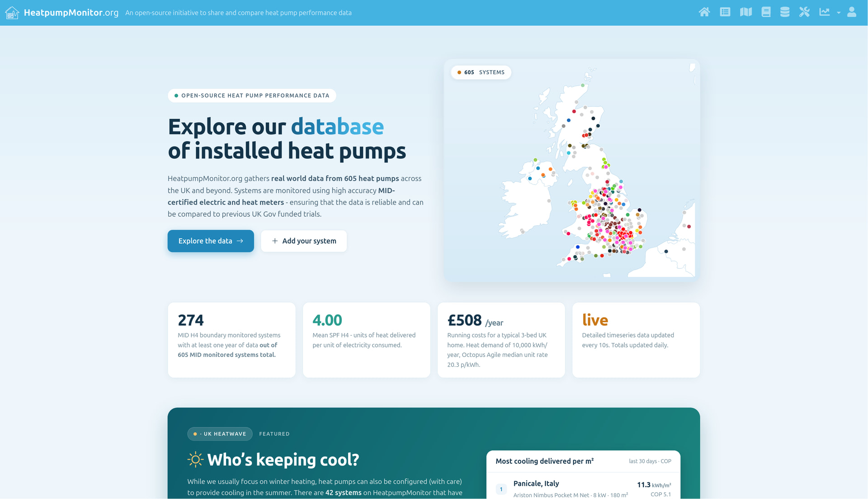Screen dimensions: 868x499
Task: Open the book icon in the navbar
Action: 766,12
